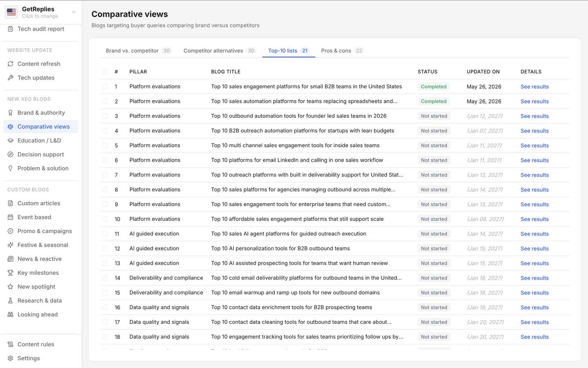Check the box for row 1
Screen dimensions: 588x368
tap(105, 87)
